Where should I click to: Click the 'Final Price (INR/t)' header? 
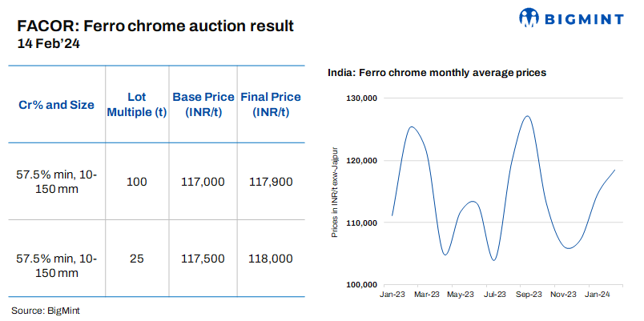pyautogui.click(x=271, y=105)
